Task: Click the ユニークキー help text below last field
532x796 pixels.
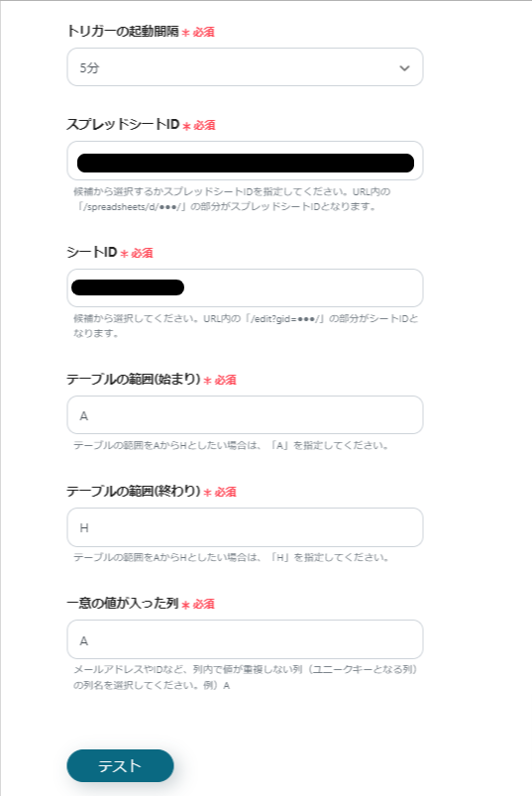Action: tap(246, 677)
